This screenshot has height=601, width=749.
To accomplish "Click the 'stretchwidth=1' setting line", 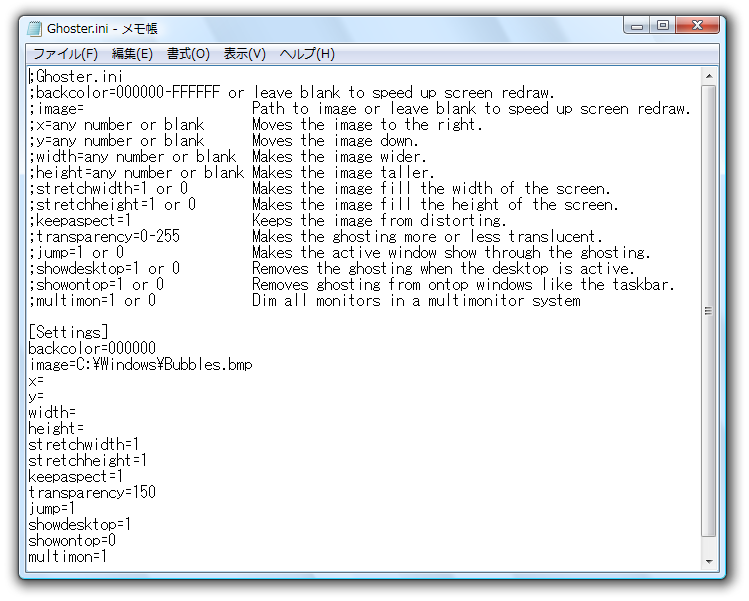I will point(84,445).
